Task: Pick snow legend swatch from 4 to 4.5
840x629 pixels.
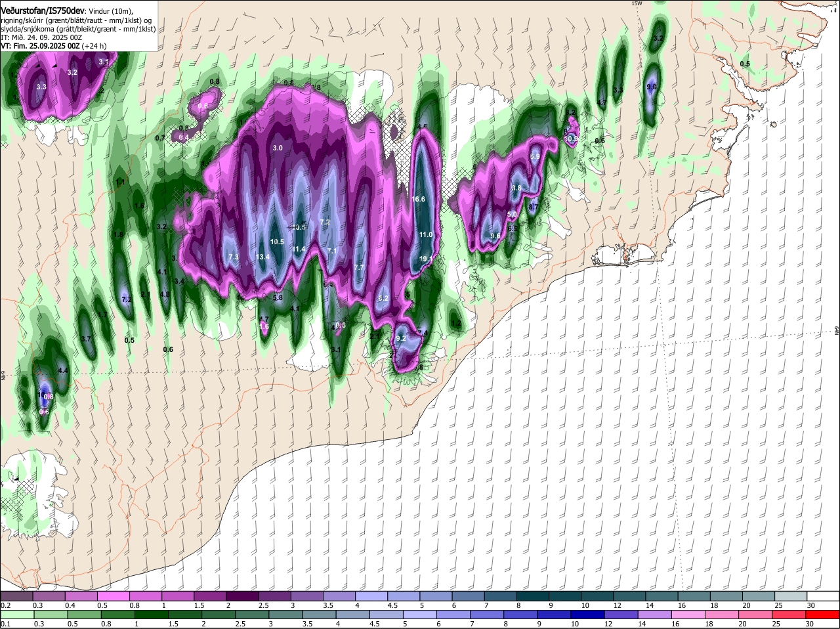Action: tap(371, 596)
